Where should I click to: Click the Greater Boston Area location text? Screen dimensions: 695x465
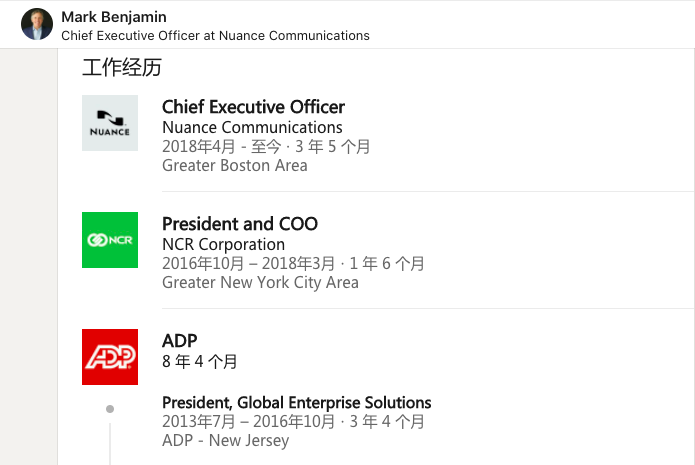[x=234, y=165]
